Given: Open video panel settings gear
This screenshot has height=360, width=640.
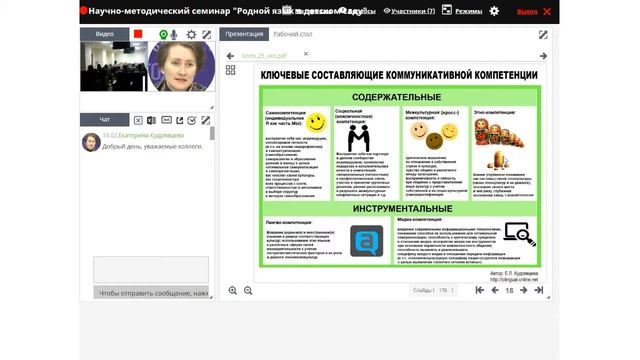Looking at the screenshot, I should click(191, 35).
